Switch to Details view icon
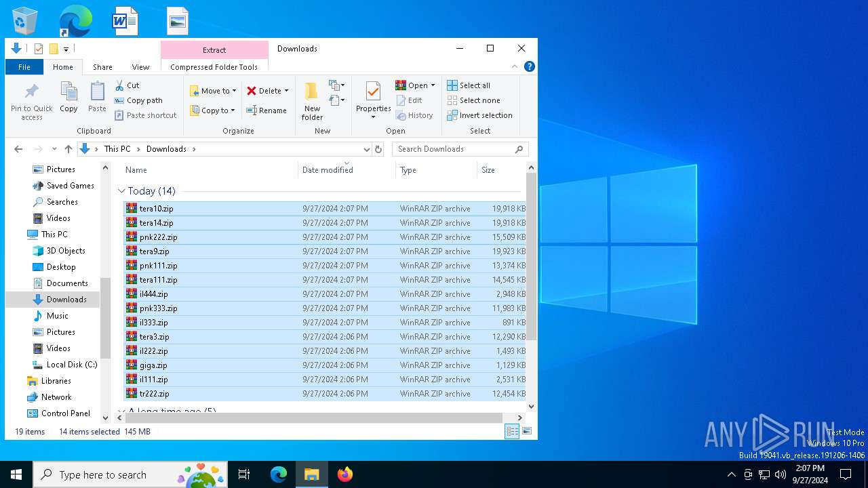This screenshot has width=868, height=488. coord(512,431)
